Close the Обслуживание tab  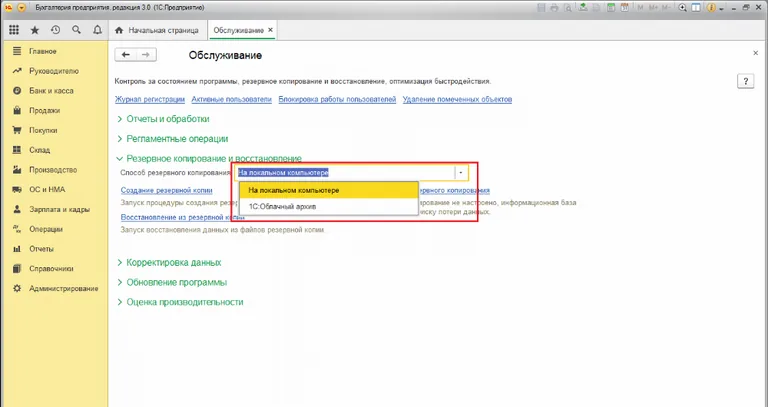270,30
